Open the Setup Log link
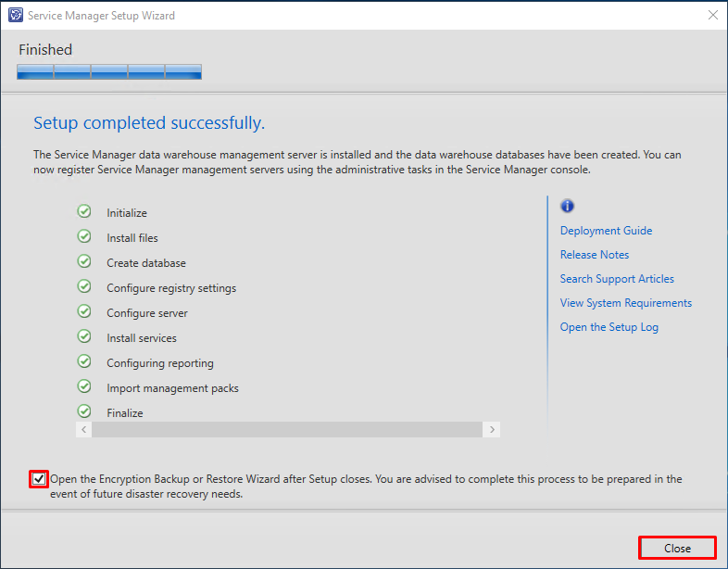 tap(609, 327)
